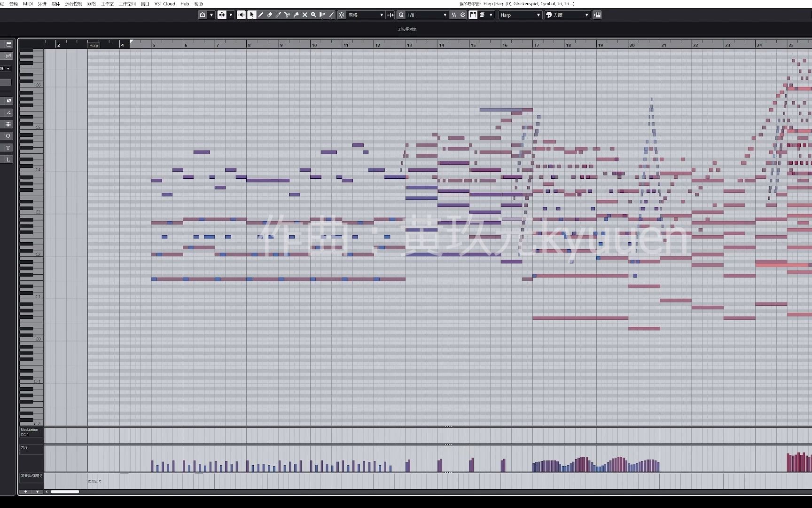Image resolution: width=812 pixels, height=508 pixels.
Task: Open the 音频 menu
Action: [14, 4]
